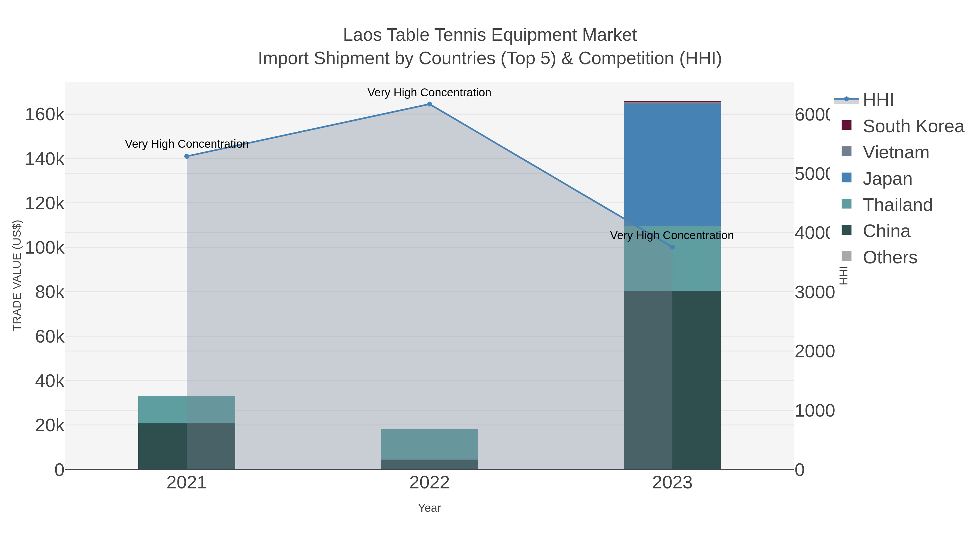
Task: Click the 'Import Shipment by Countries' subtitle line
Action: (490, 59)
